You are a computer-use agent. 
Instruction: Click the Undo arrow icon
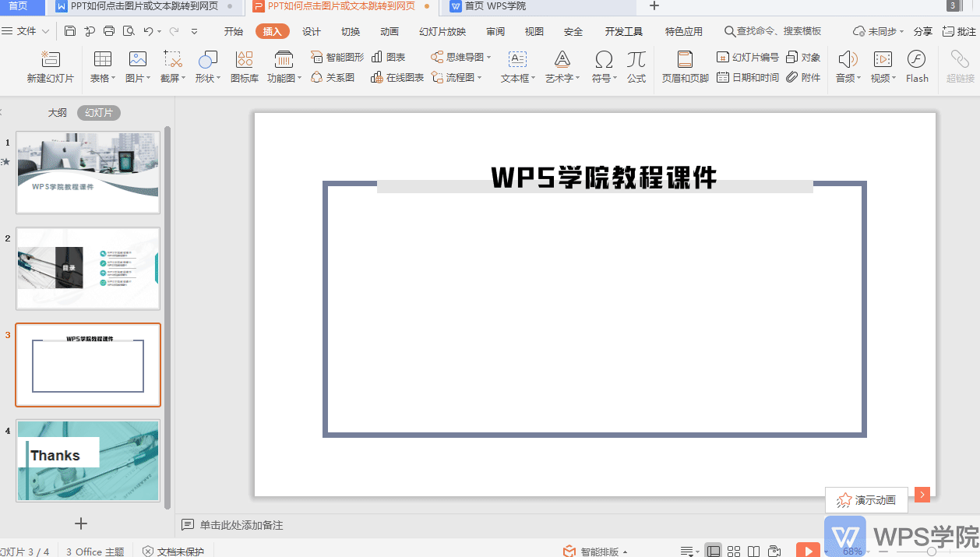point(148,31)
